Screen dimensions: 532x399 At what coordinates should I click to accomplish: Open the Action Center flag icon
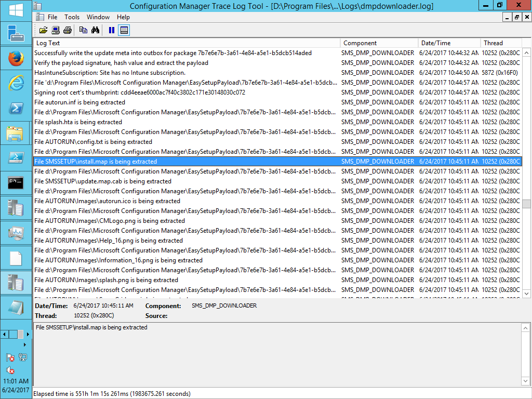click(x=10, y=357)
